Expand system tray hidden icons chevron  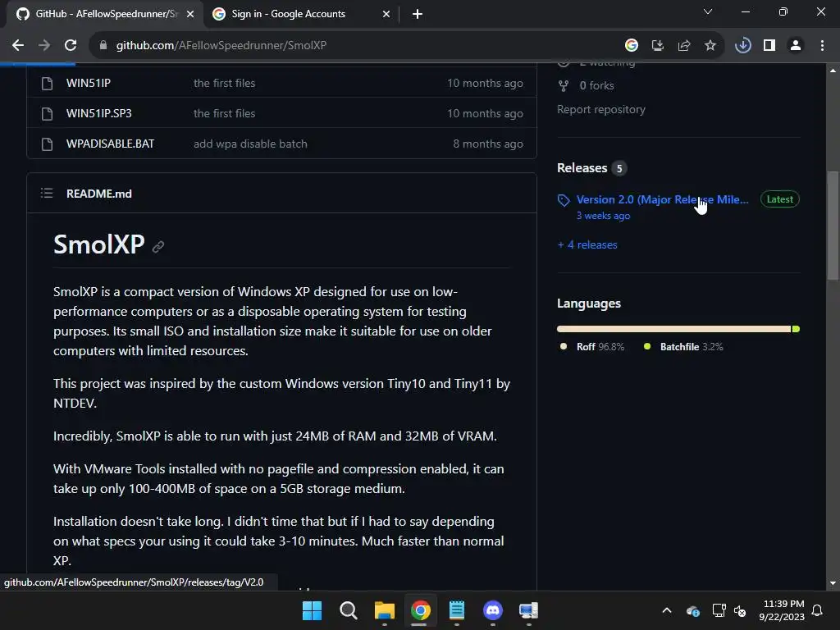[667, 610]
